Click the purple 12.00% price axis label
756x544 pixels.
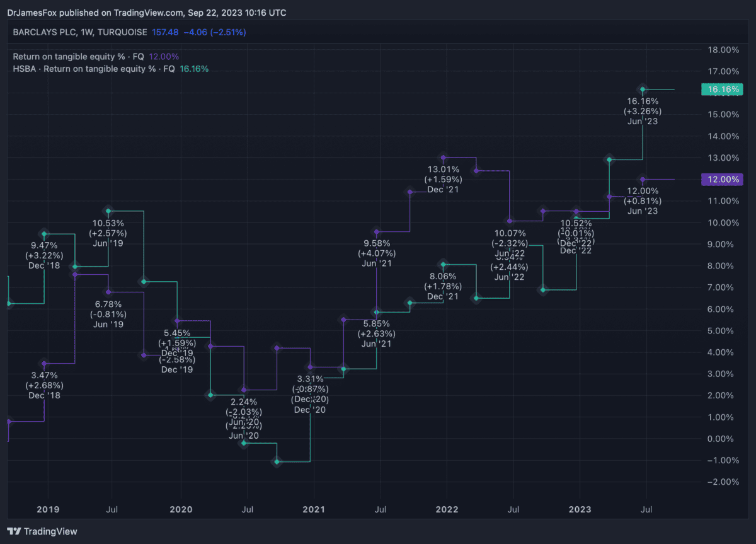(x=722, y=180)
